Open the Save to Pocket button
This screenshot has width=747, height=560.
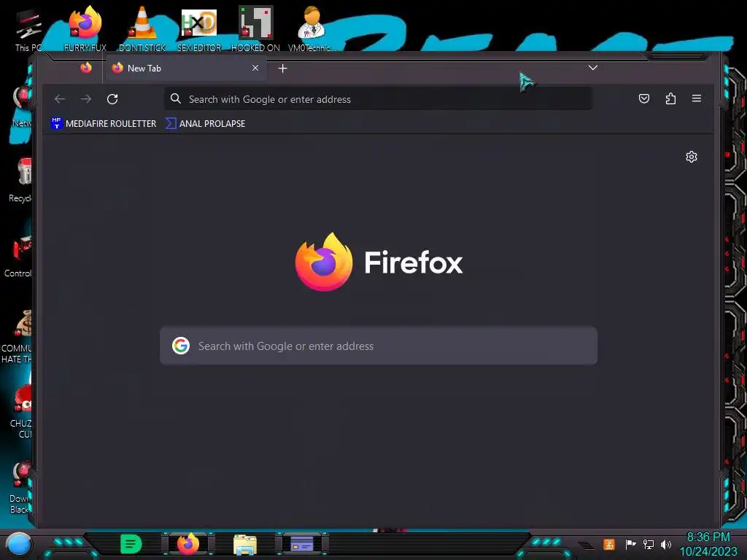point(644,98)
